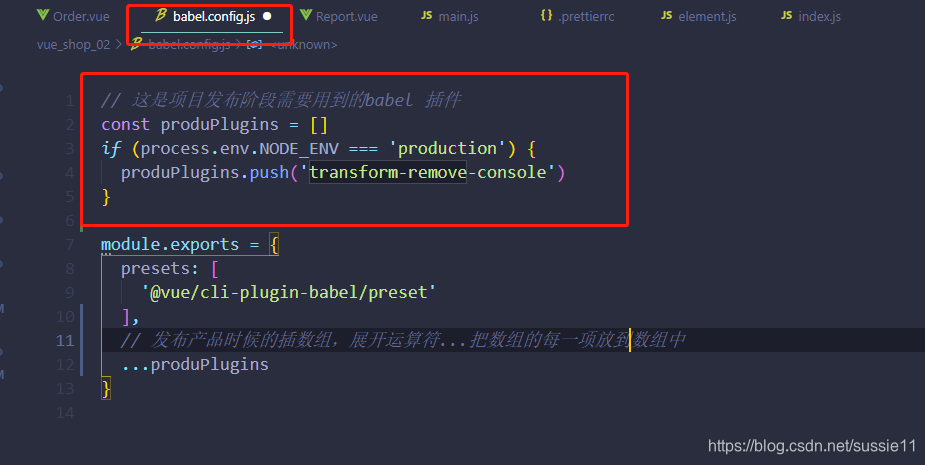The width and height of the screenshot is (925, 465).
Task: Click the Vue icon on Report.vue tab
Action: click(x=306, y=15)
